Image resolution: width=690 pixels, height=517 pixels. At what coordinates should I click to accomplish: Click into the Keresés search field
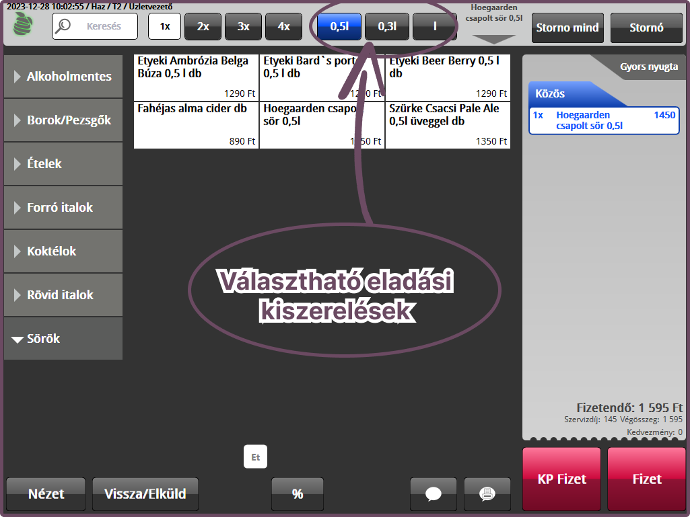click(104, 27)
